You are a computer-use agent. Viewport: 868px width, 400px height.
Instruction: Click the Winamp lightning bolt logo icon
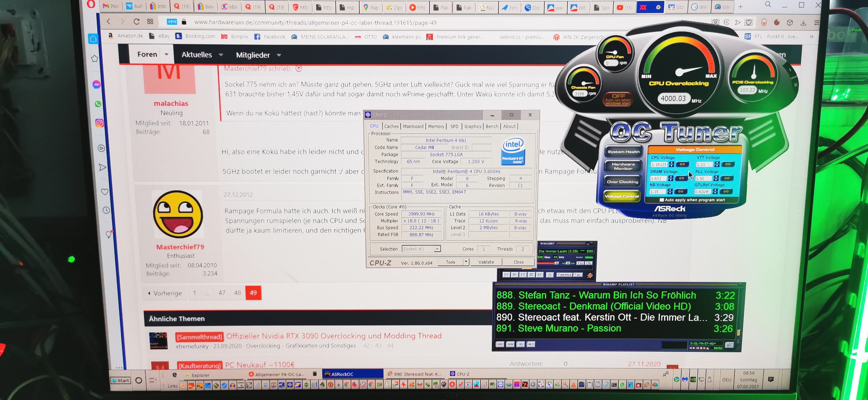coord(590,275)
